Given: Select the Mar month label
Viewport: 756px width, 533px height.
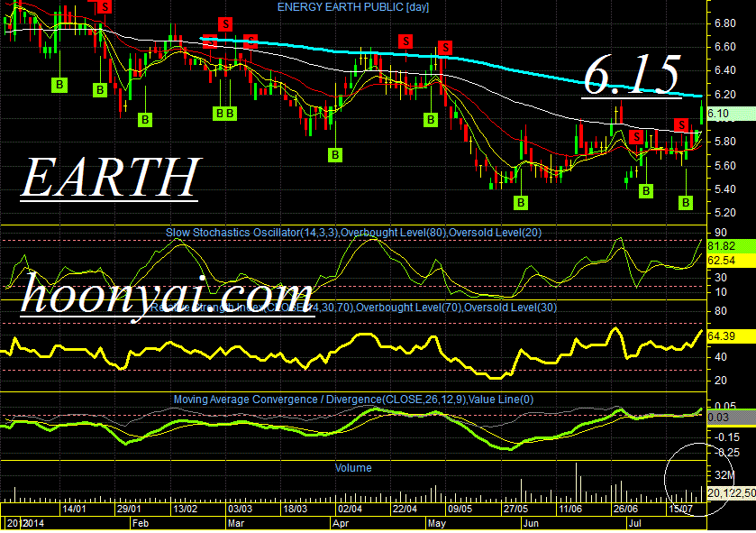Looking at the screenshot, I should coord(236,523).
